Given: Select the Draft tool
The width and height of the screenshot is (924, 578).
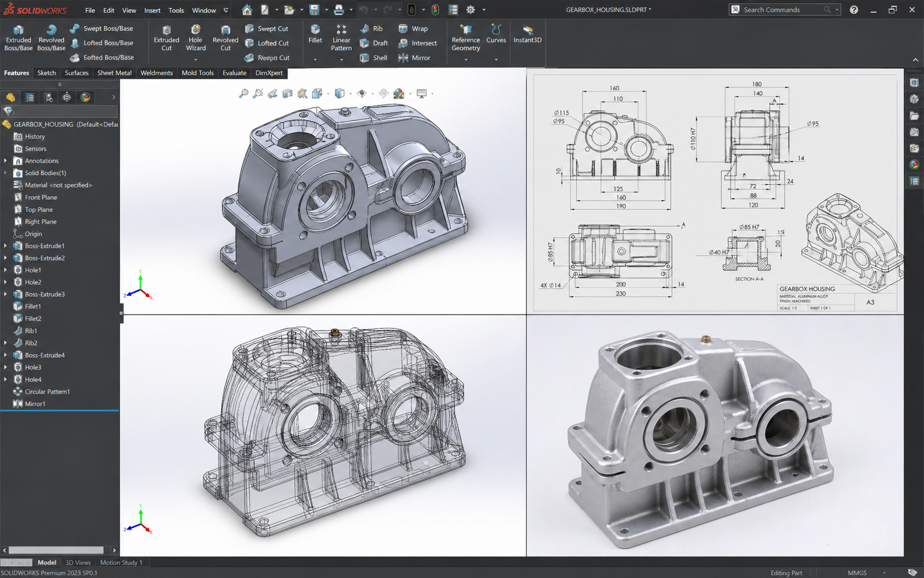Looking at the screenshot, I should pyautogui.click(x=374, y=43).
